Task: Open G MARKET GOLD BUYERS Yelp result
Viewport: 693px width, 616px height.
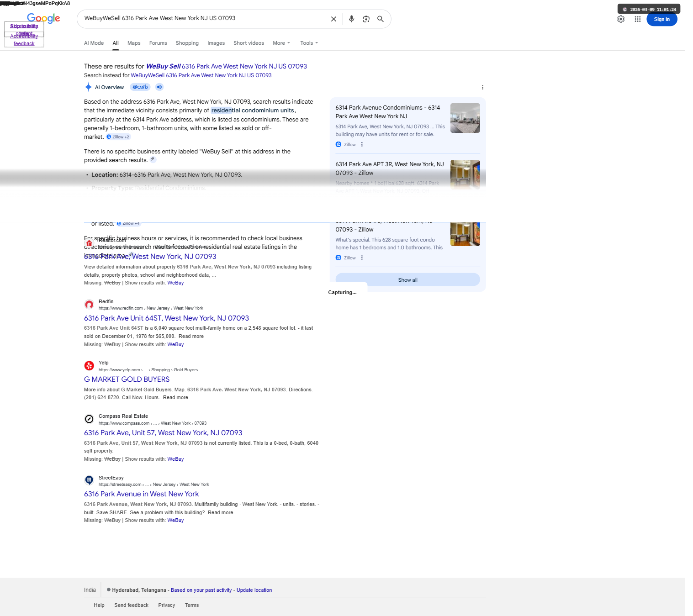Action: [x=127, y=379]
